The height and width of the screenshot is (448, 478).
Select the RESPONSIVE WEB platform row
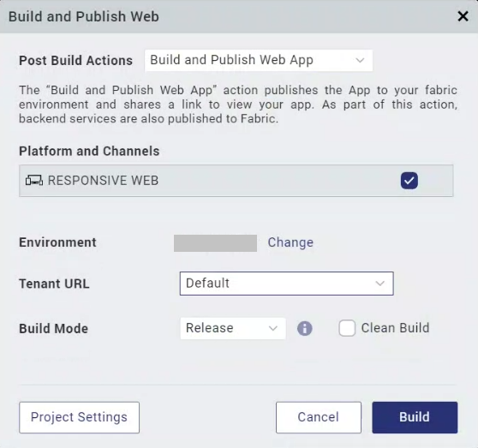(236, 181)
